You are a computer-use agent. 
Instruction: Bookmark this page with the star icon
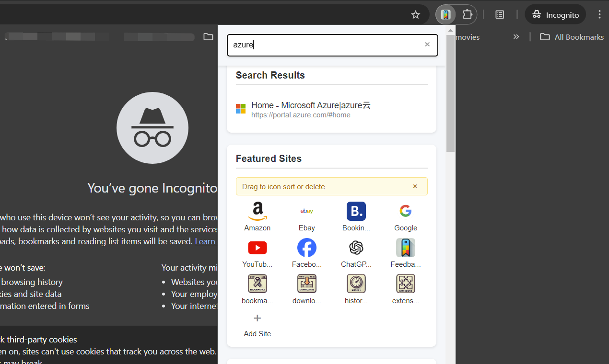point(416,15)
